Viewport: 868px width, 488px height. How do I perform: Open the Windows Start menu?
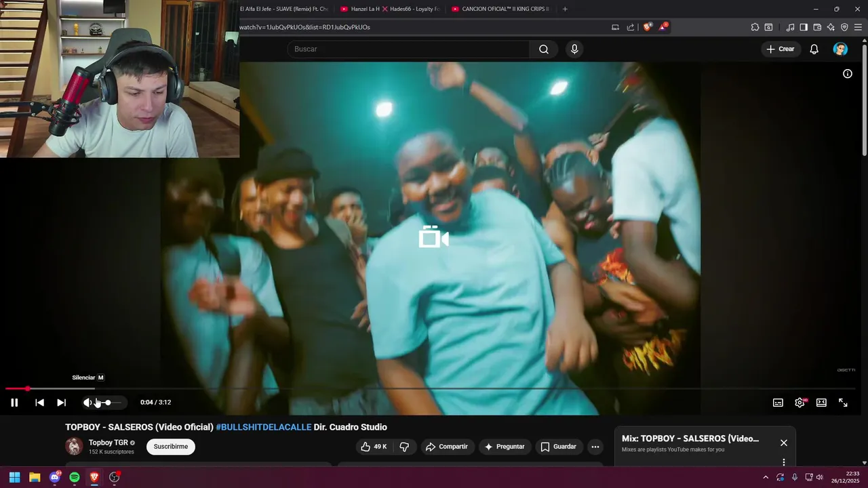14,477
